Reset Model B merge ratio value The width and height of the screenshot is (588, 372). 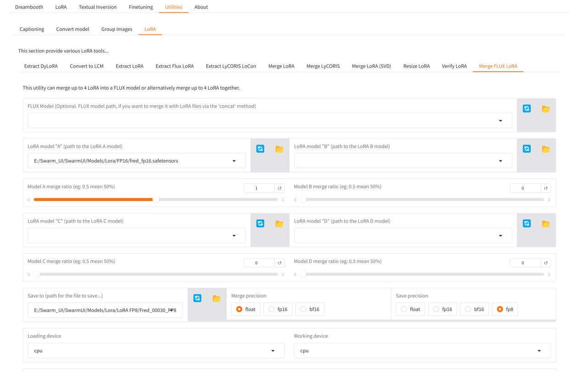point(546,188)
